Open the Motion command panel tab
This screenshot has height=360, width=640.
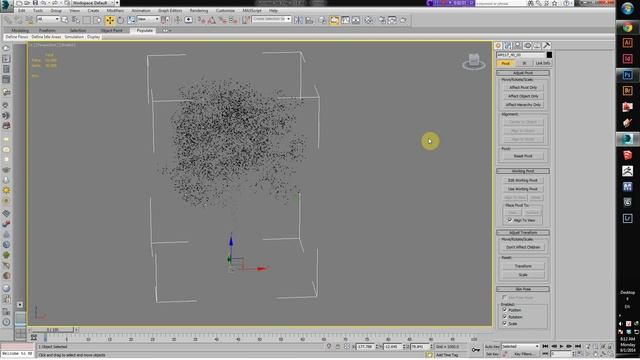coord(527,46)
